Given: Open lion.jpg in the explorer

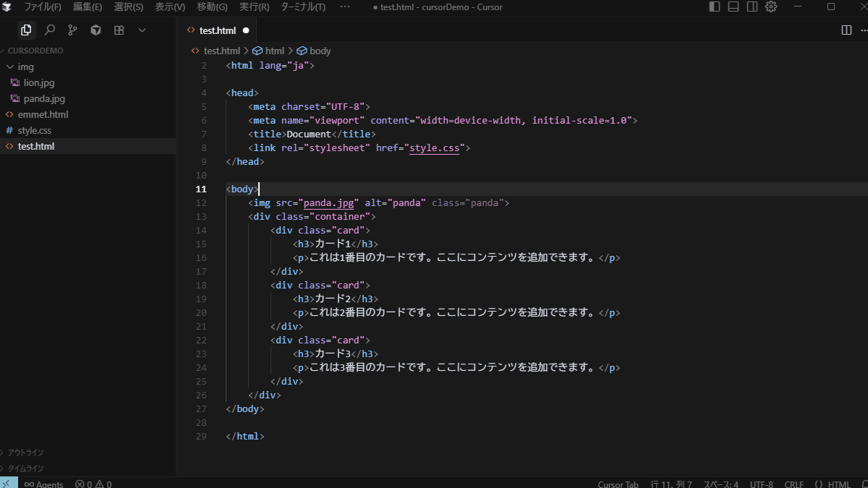Looking at the screenshot, I should click(39, 82).
